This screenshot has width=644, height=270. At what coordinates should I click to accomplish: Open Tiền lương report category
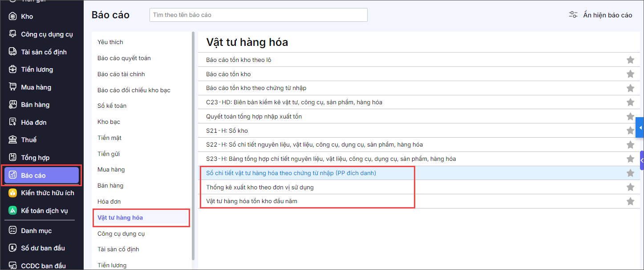click(x=112, y=265)
